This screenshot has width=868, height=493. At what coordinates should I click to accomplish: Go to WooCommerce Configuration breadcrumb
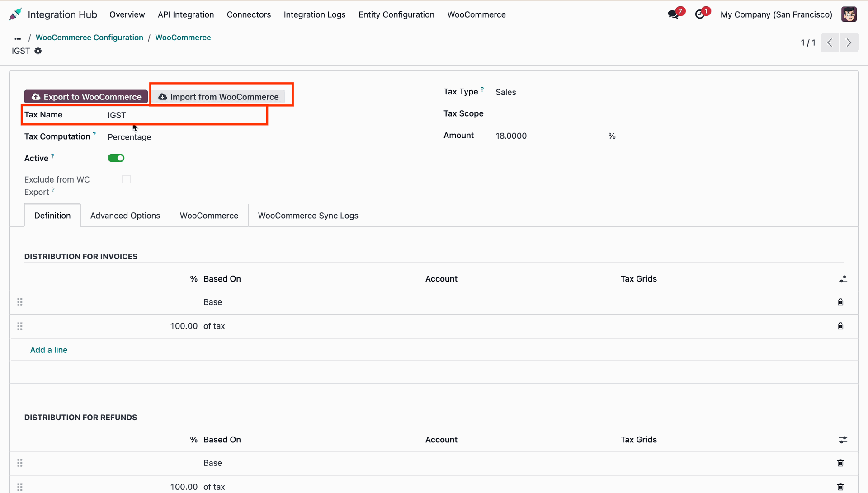[90, 38]
